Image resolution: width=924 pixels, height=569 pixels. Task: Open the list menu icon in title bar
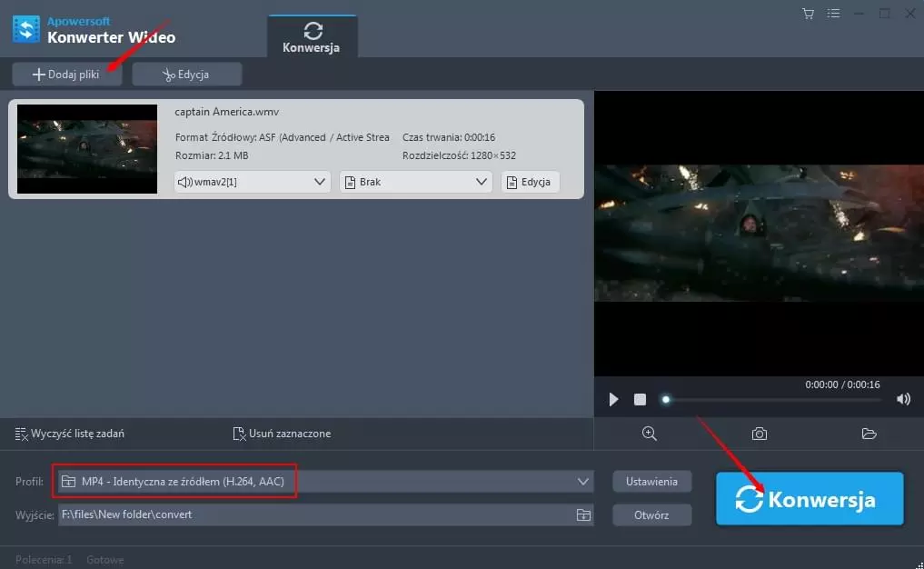833,13
